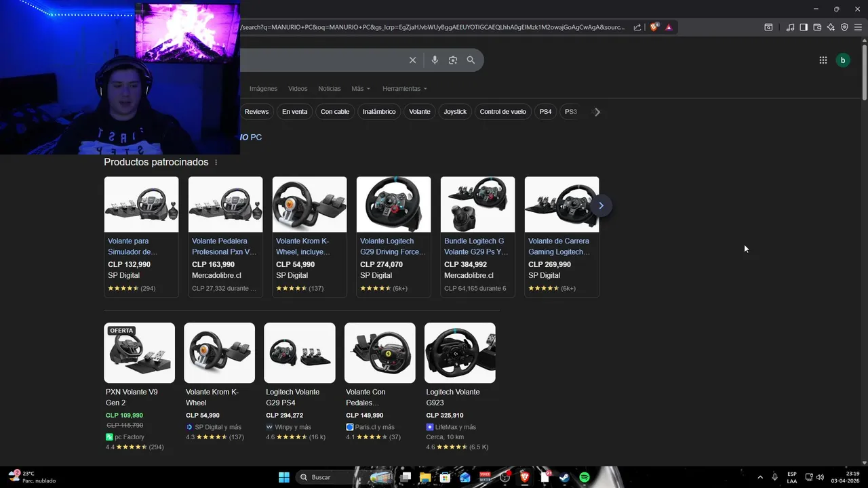Open the Logitech Volante G29 PS4 thumbnail
The width and height of the screenshot is (868, 488).
pyautogui.click(x=300, y=352)
